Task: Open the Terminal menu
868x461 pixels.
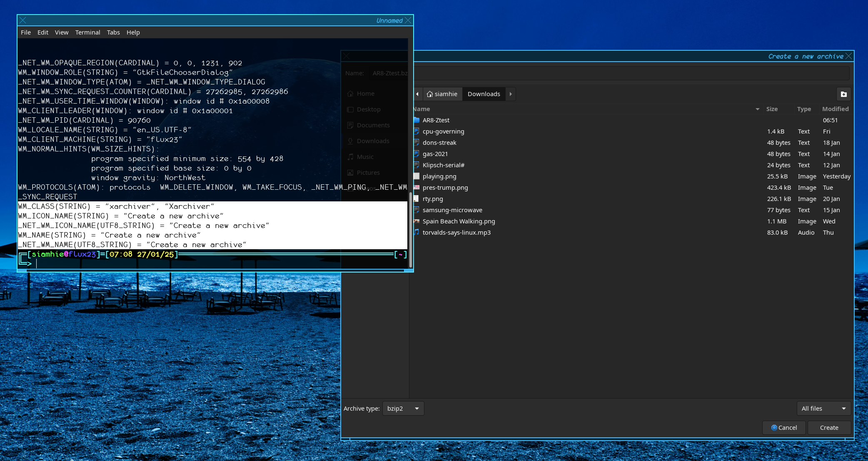Action: pos(87,32)
